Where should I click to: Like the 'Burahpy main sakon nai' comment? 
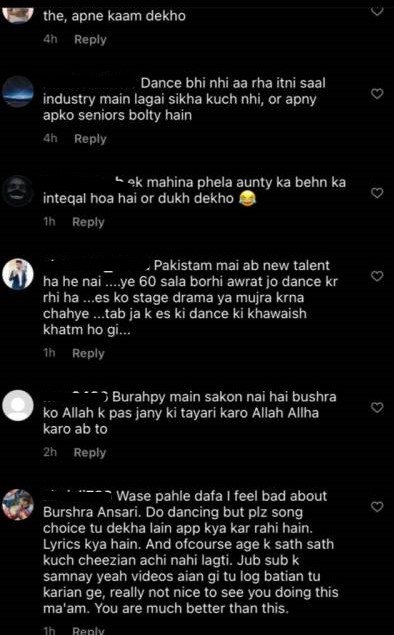[377, 407]
